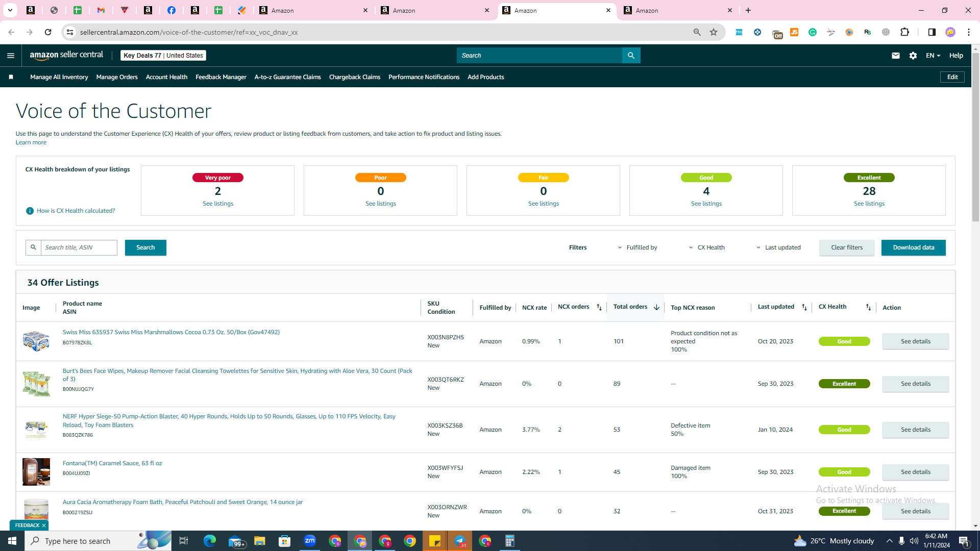
Task: Open the Filters dropdown
Action: 578,247
